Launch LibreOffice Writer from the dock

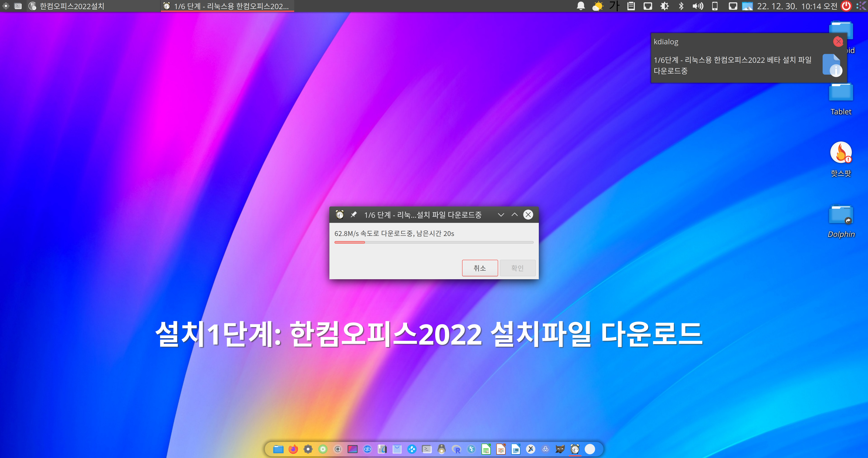click(x=516, y=449)
